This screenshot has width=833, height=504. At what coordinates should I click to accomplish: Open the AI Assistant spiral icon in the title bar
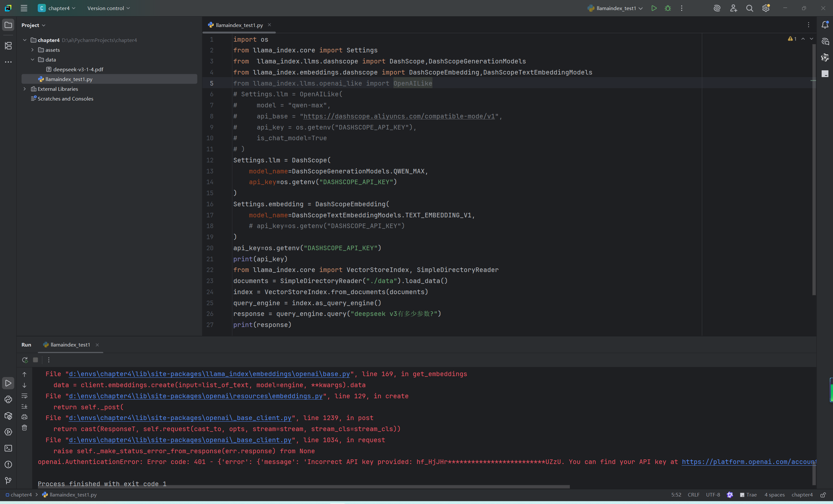tap(717, 8)
